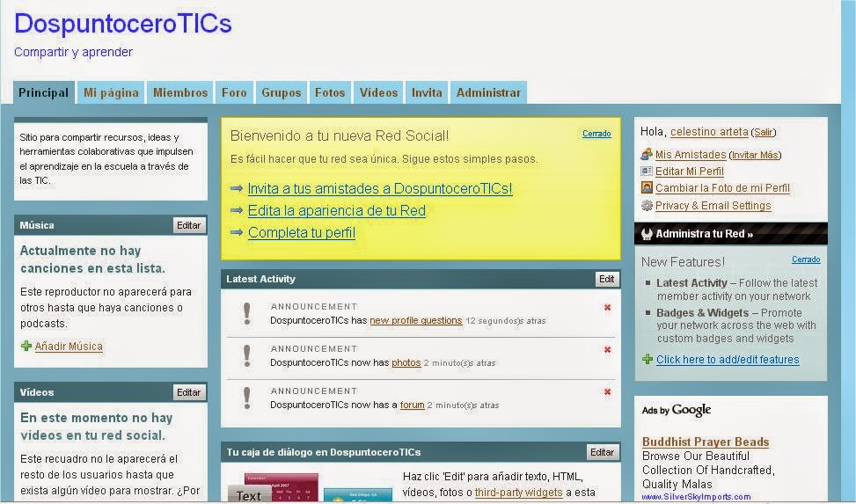The width and height of the screenshot is (856, 504).
Task: Click the Mis Amistades people icon
Action: tap(647, 155)
